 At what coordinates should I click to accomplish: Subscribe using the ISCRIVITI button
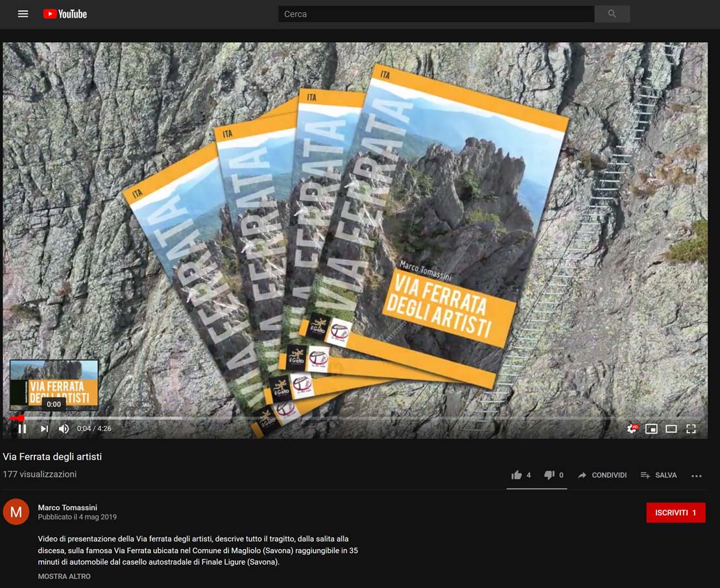[675, 513]
